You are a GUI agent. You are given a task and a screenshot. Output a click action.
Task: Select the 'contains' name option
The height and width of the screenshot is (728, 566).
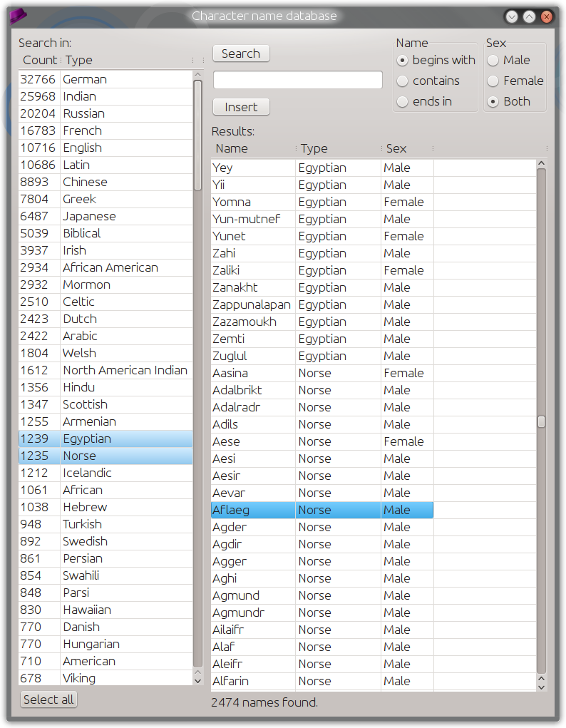[x=428, y=81]
